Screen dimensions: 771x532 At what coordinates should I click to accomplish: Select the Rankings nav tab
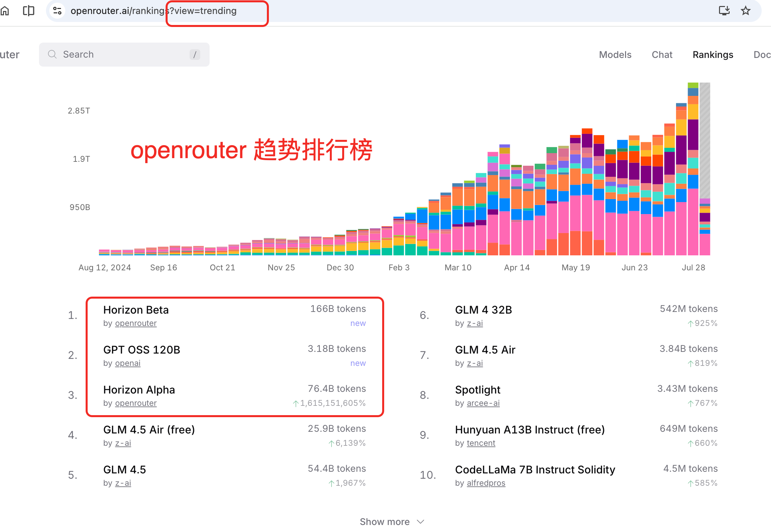pyautogui.click(x=713, y=55)
